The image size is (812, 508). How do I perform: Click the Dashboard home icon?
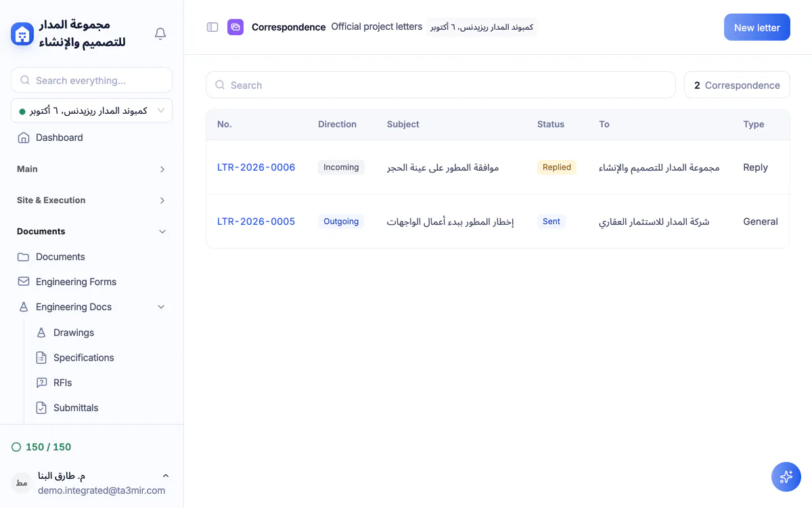pos(24,137)
